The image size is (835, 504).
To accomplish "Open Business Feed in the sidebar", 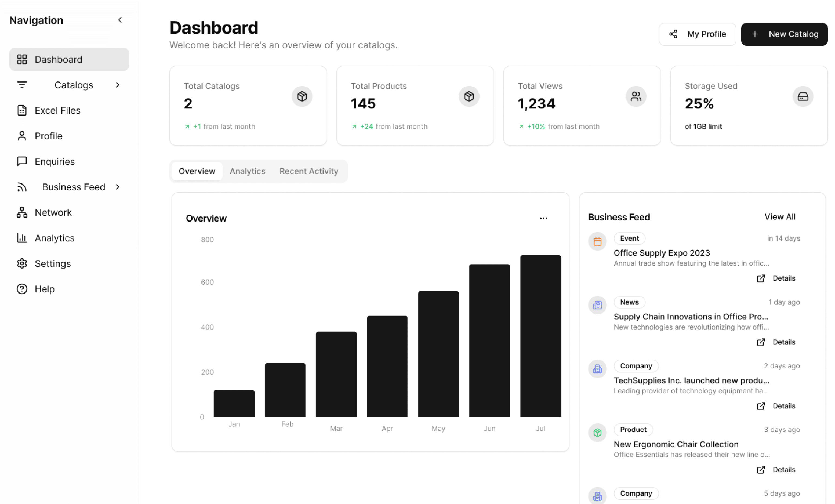I will [69, 187].
